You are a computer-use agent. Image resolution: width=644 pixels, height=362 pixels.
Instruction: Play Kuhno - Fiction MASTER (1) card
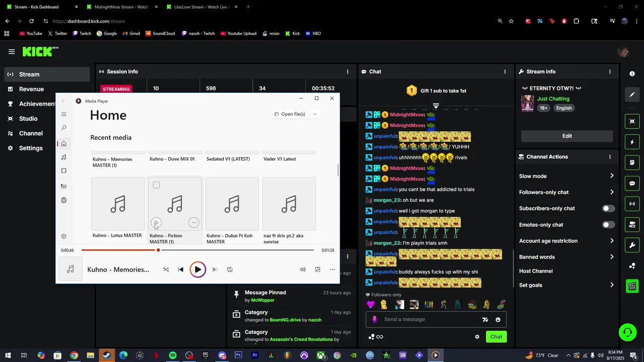pos(156,223)
